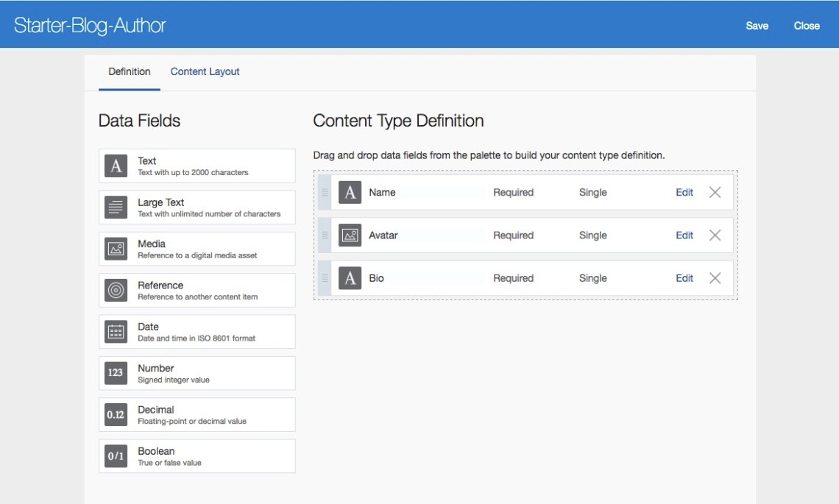Select the Number 123 icon

click(116, 373)
